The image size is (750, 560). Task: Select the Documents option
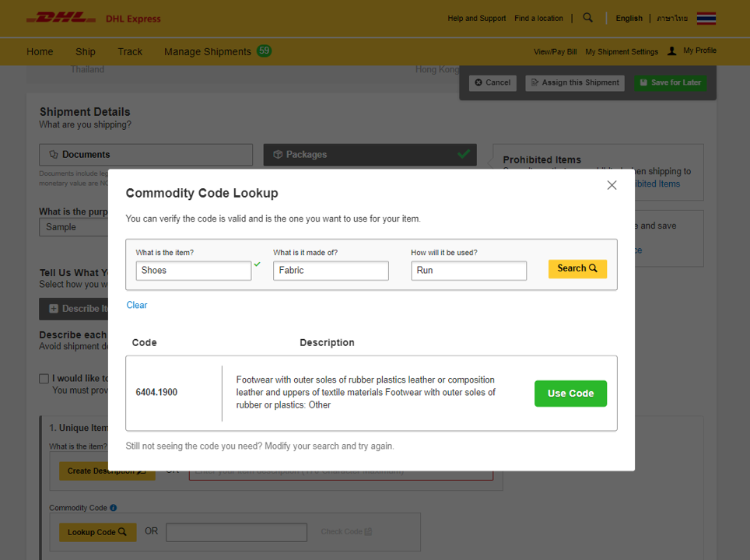(x=146, y=155)
